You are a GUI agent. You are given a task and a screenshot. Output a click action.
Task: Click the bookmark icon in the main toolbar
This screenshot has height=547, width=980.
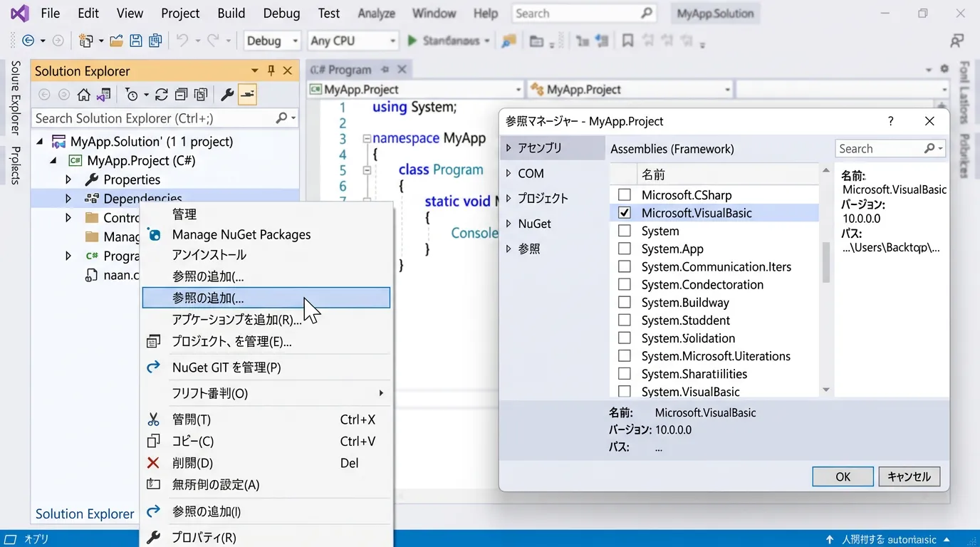627,41
